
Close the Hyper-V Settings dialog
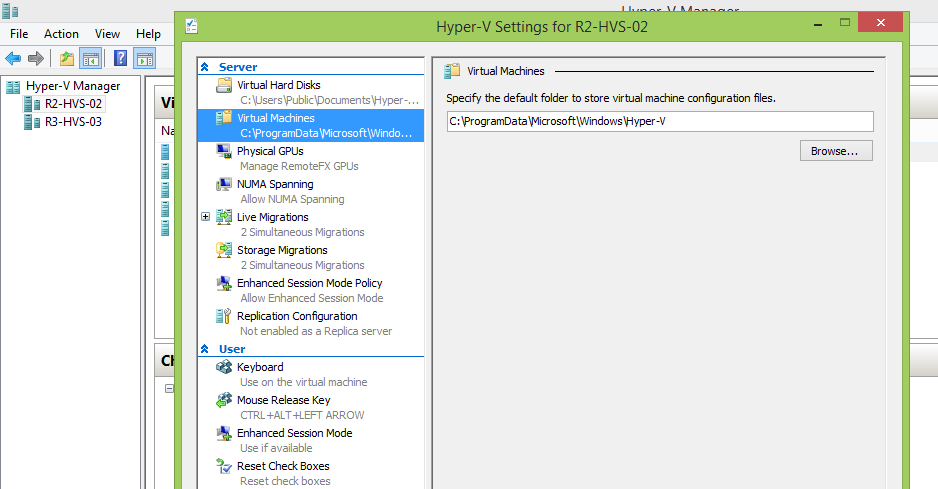point(880,22)
